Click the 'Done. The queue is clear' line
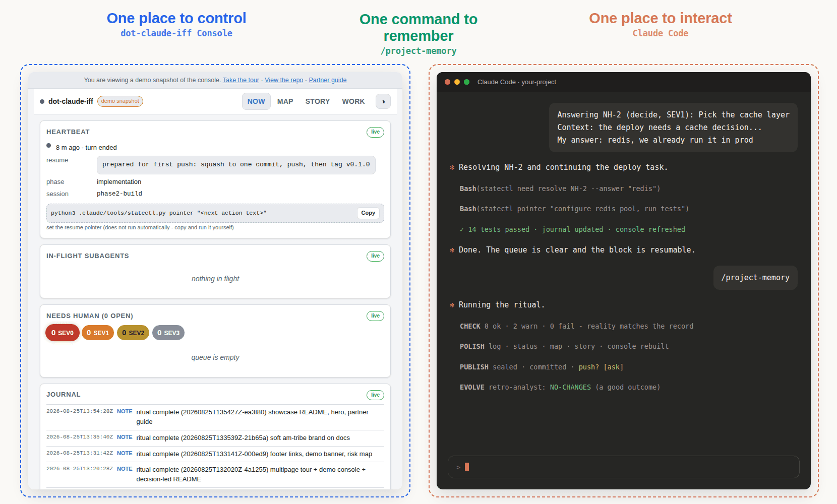 point(572,250)
